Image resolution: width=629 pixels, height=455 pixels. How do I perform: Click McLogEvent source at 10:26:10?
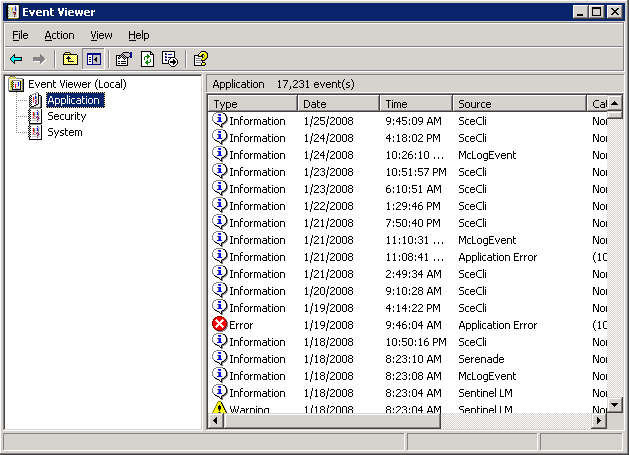pos(487,155)
